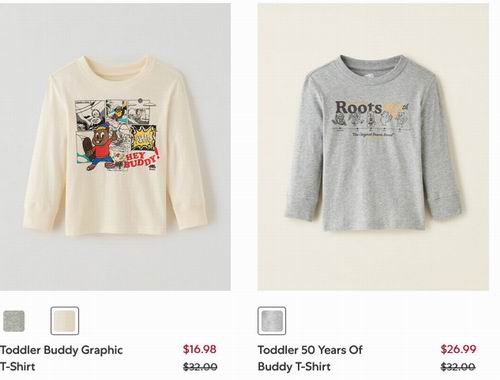Open Toddler 50 Years Of Buddy title
This screenshot has height=380, width=500.
tap(310, 358)
